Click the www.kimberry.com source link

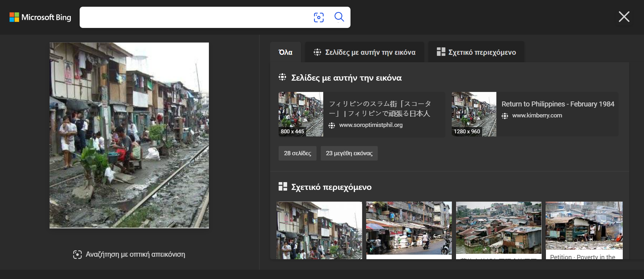coord(537,116)
